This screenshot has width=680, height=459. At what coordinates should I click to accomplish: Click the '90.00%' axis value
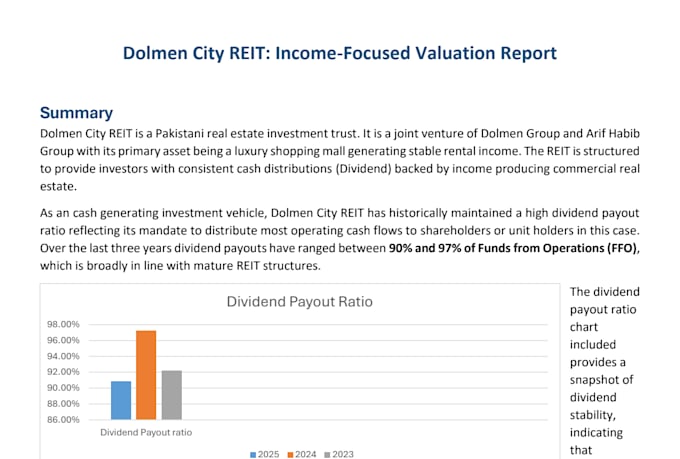click(63, 388)
